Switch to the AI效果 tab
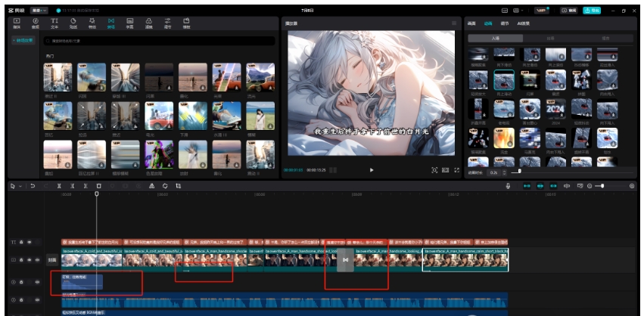Image resolution: width=644 pixels, height=316 pixels. click(x=523, y=23)
